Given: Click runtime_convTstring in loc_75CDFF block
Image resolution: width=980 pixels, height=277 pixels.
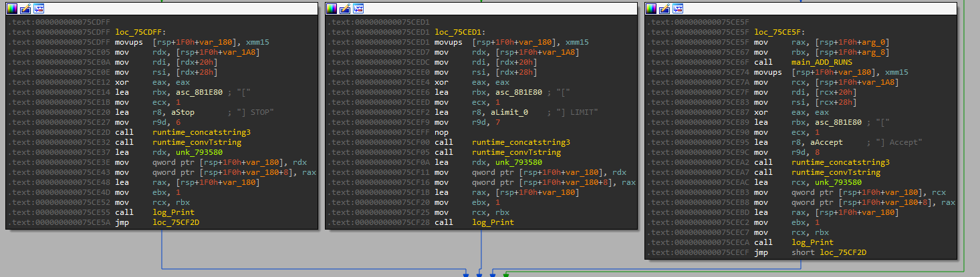Looking at the screenshot, I should 197,142.
